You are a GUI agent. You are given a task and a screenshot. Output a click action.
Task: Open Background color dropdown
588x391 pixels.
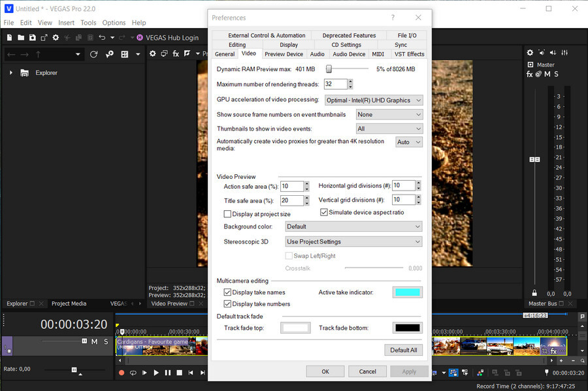coord(353,227)
